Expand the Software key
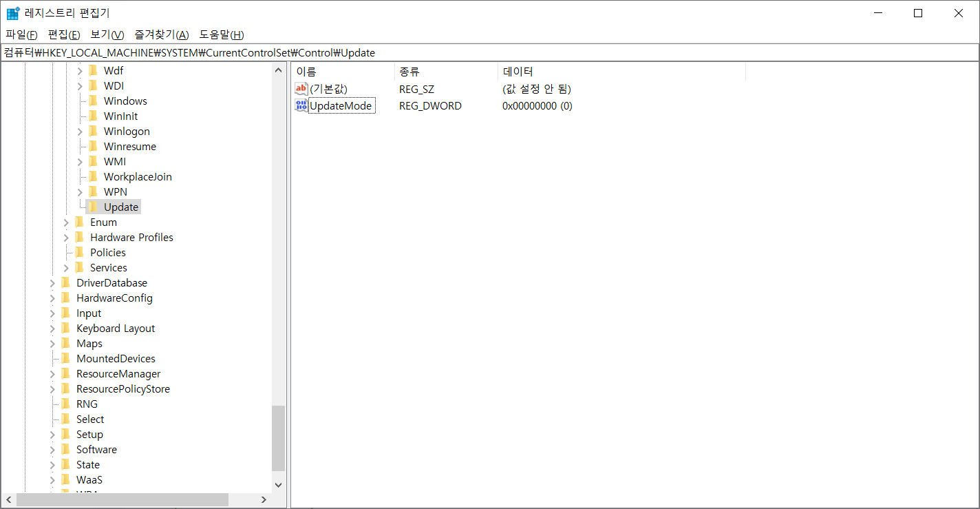The height and width of the screenshot is (509, 980). pyautogui.click(x=52, y=450)
